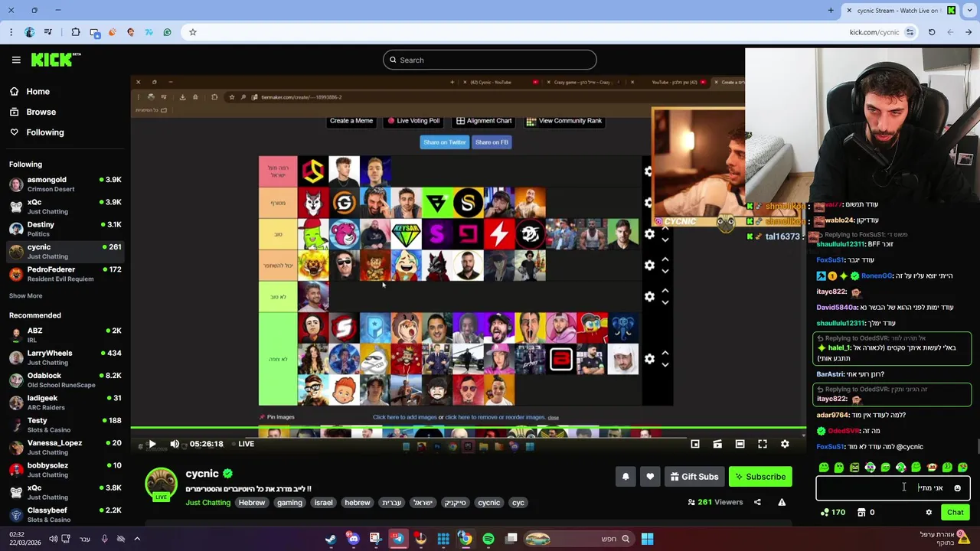The width and height of the screenshot is (980, 551).
Task: Select the israel tag
Action: click(323, 503)
